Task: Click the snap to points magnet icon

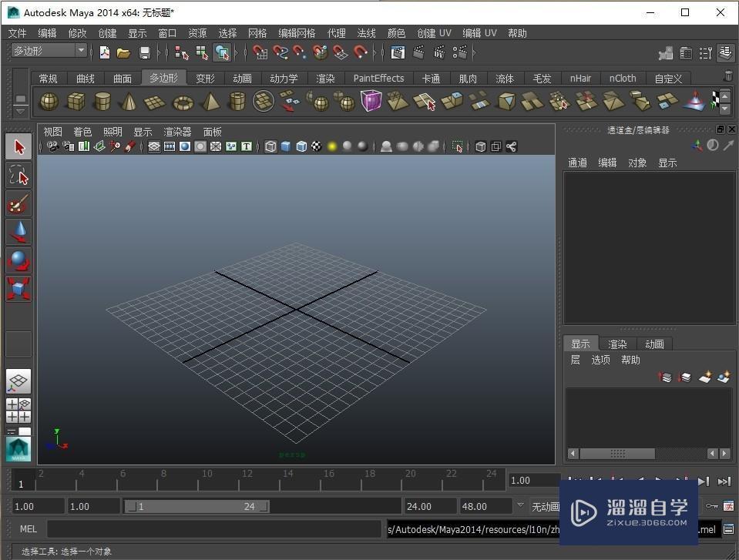Action: [x=300, y=52]
